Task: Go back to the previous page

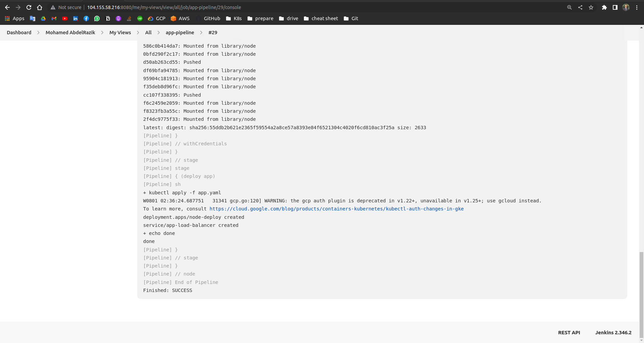Action: pyautogui.click(x=7, y=7)
